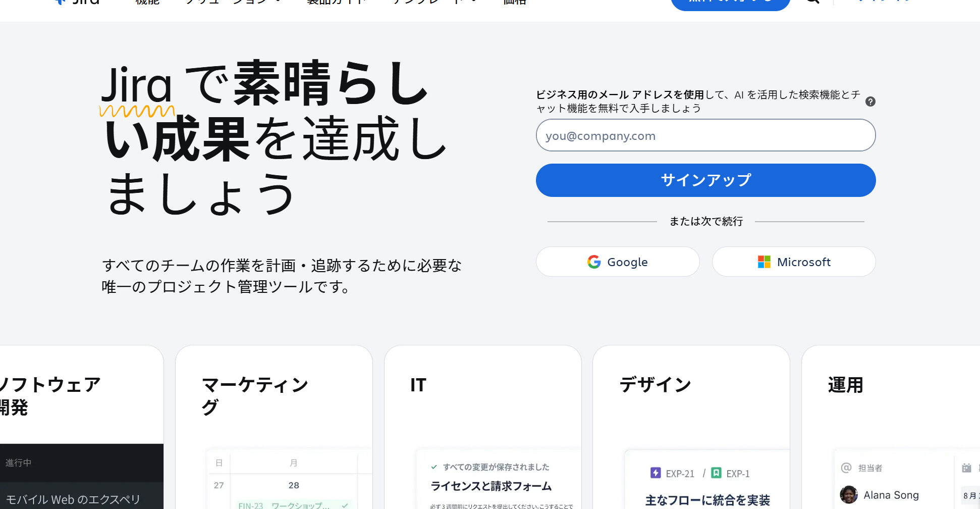Click Alana Song's avatar

pyautogui.click(x=849, y=495)
